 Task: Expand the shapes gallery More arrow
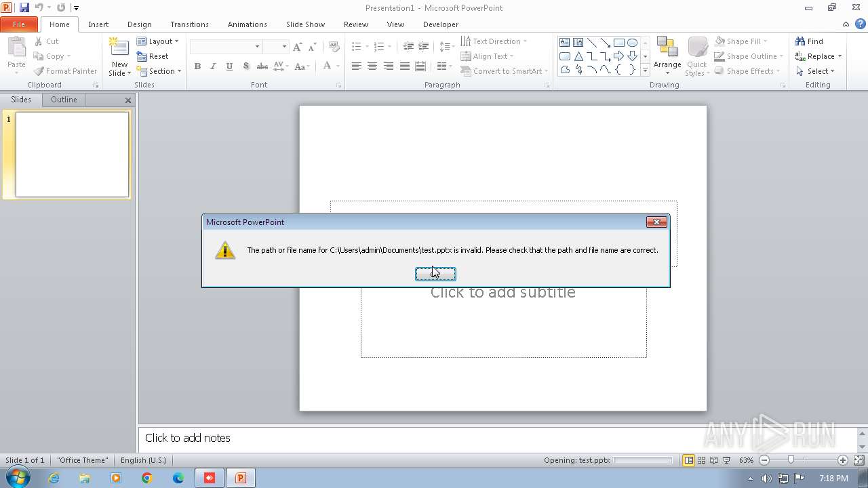(645, 70)
